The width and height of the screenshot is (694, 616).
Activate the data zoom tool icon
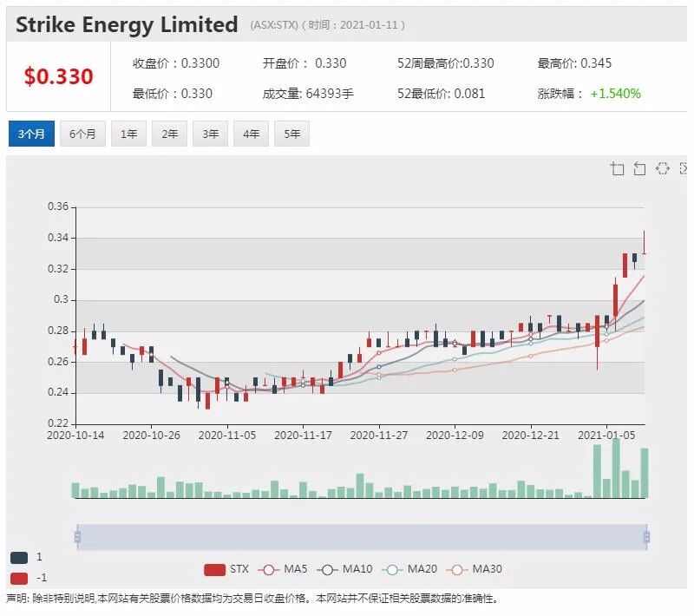coord(617,168)
